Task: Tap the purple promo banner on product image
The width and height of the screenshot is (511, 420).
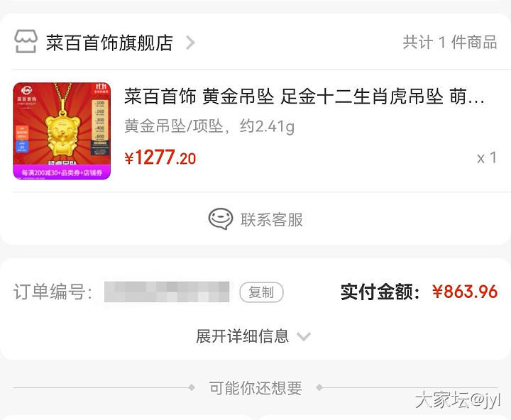Action: click(x=62, y=172)
